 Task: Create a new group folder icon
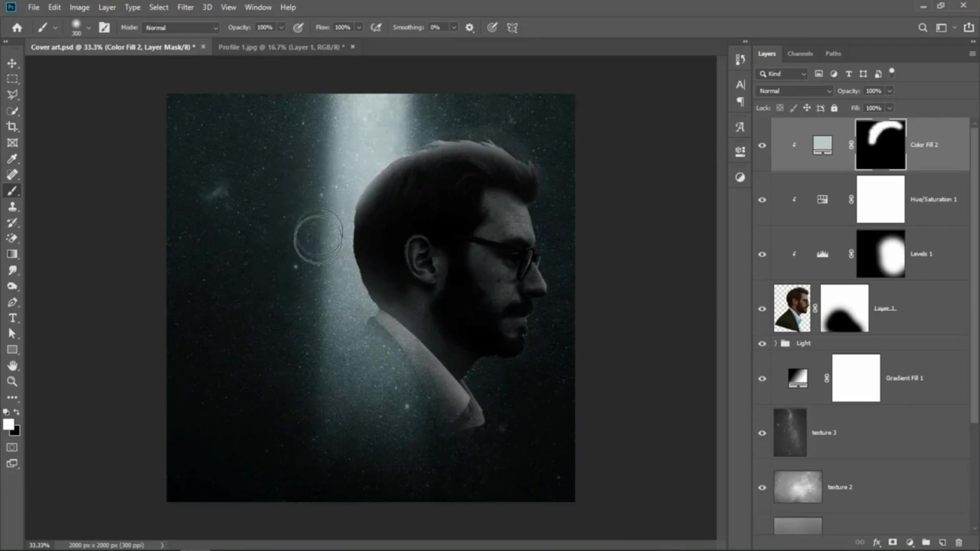926,542
